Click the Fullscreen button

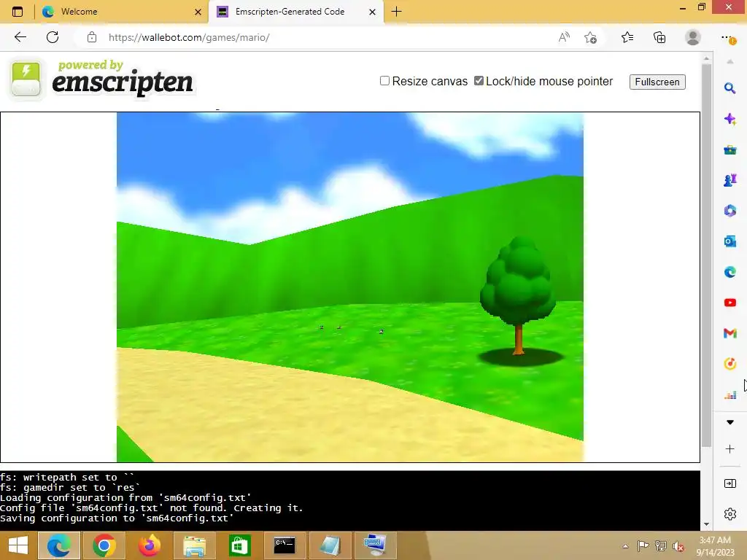[657, 82]
